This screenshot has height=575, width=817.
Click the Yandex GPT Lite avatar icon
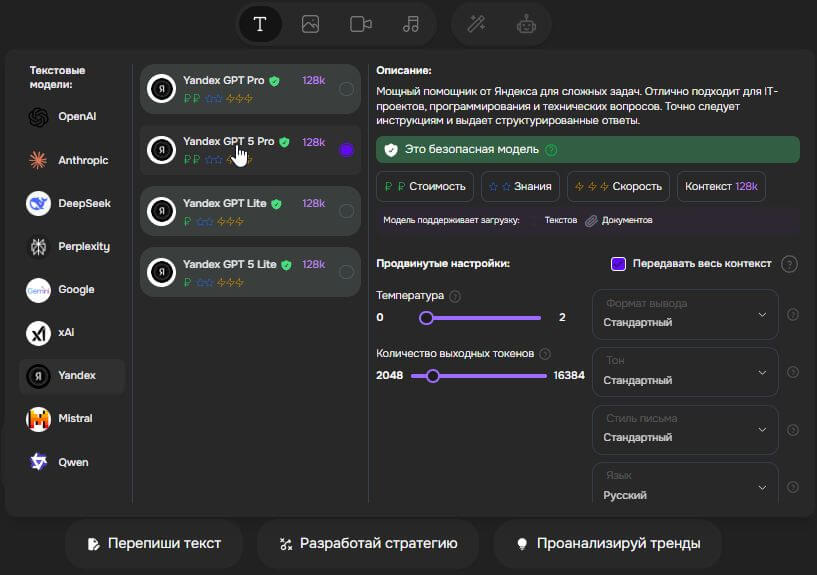coord(161,211)
